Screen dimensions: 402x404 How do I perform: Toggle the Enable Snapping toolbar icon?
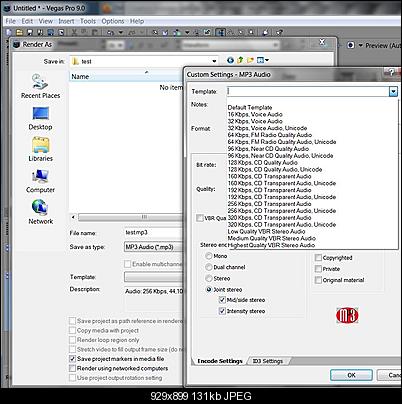155,32
